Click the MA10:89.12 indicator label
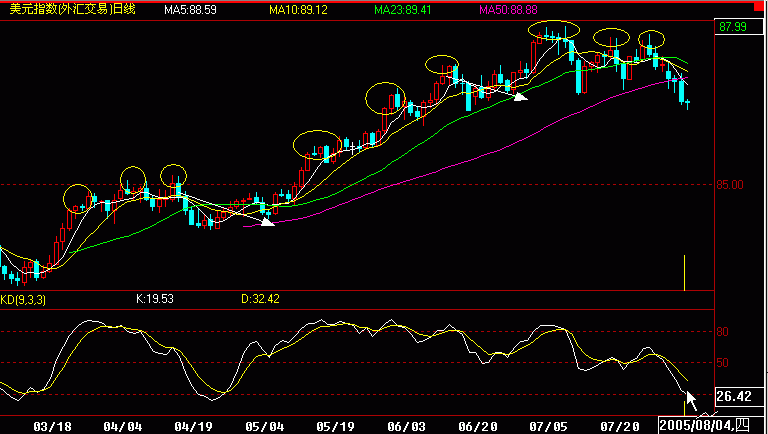Viewport: 768px width, 434px height. (x=298, y=10)
